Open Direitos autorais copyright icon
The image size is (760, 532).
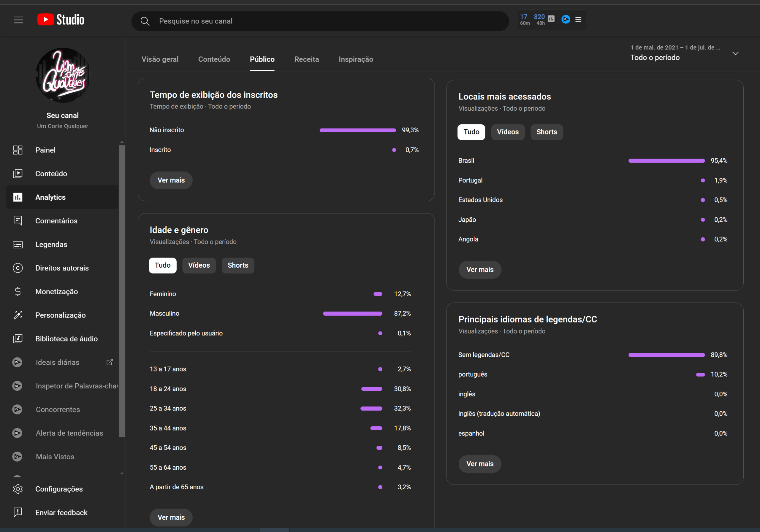[18, 268]
